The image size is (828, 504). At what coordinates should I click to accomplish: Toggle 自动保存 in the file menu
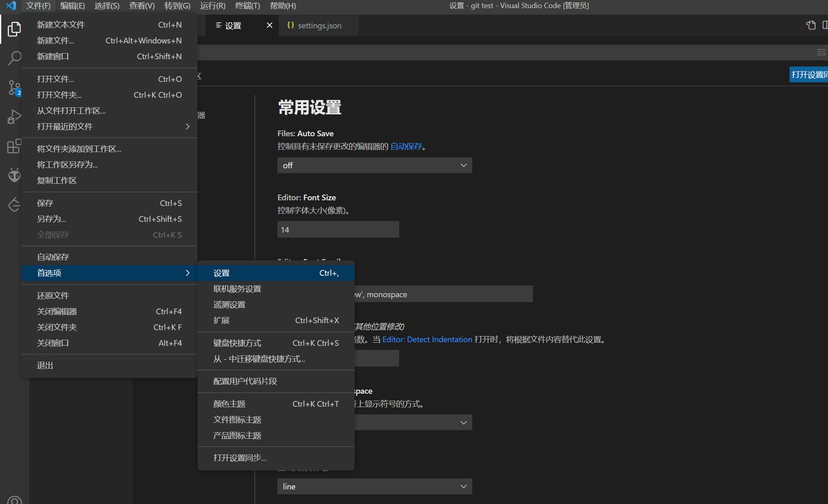tap(110, 257)
